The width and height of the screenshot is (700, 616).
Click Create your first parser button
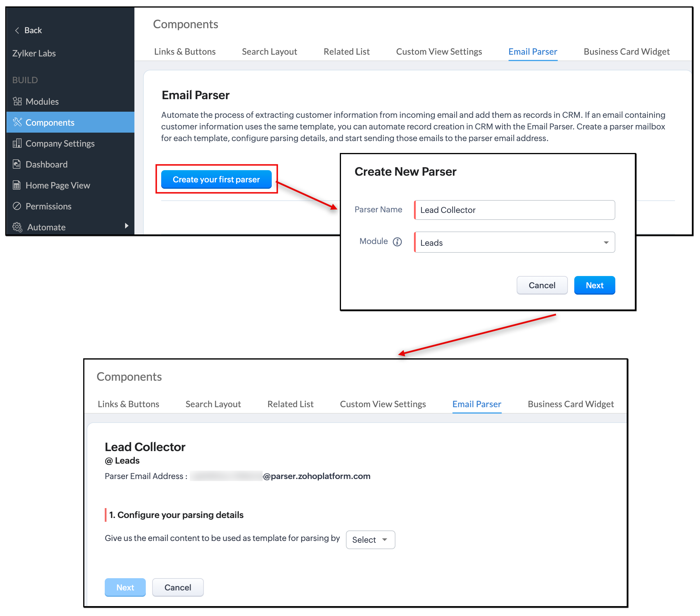pos(216,179)
